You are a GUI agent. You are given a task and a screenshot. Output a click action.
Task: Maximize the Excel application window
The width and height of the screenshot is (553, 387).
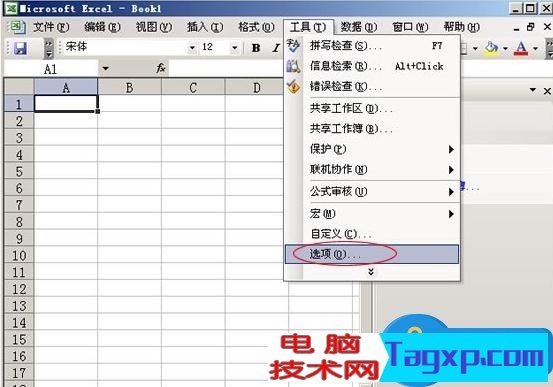point(530,8)
